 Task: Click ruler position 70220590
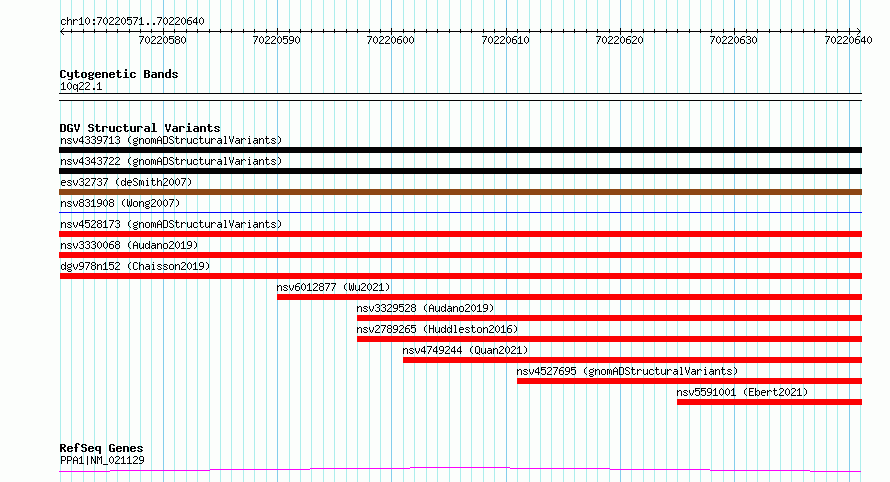[276, 40]
